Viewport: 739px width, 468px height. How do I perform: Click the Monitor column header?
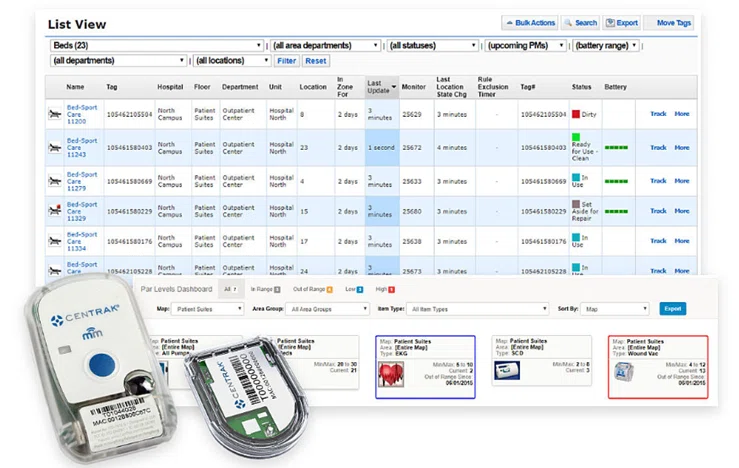(413, 87)
